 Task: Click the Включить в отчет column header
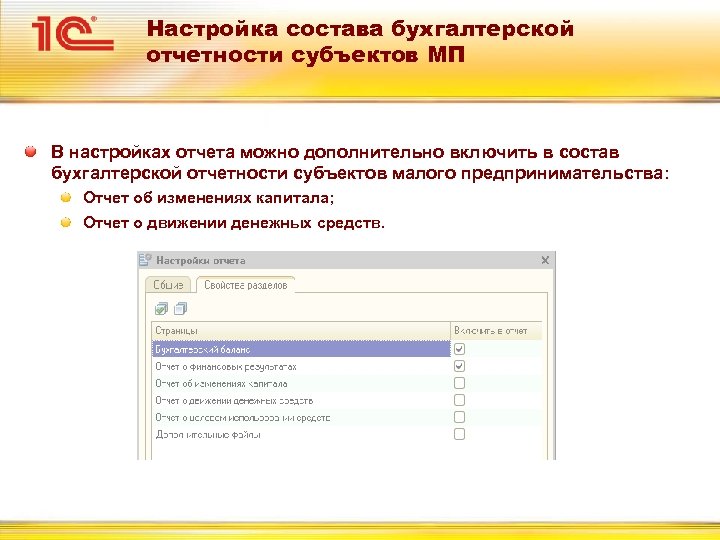click(x=496, y=331)
